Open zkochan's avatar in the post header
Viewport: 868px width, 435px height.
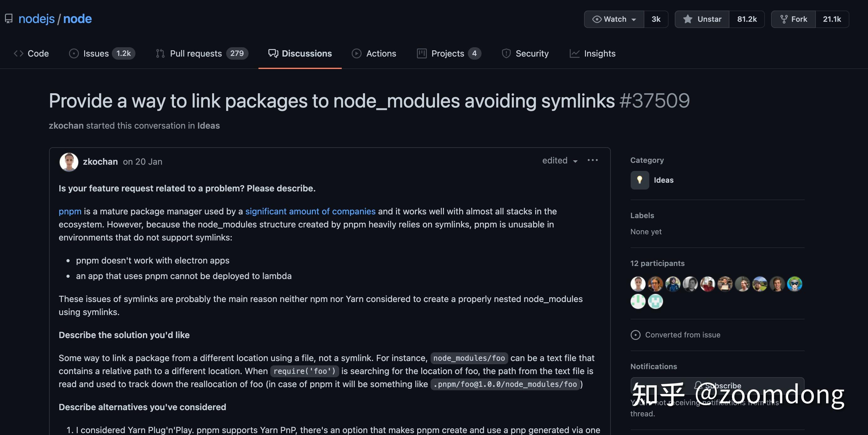click(x=69, y=162)
